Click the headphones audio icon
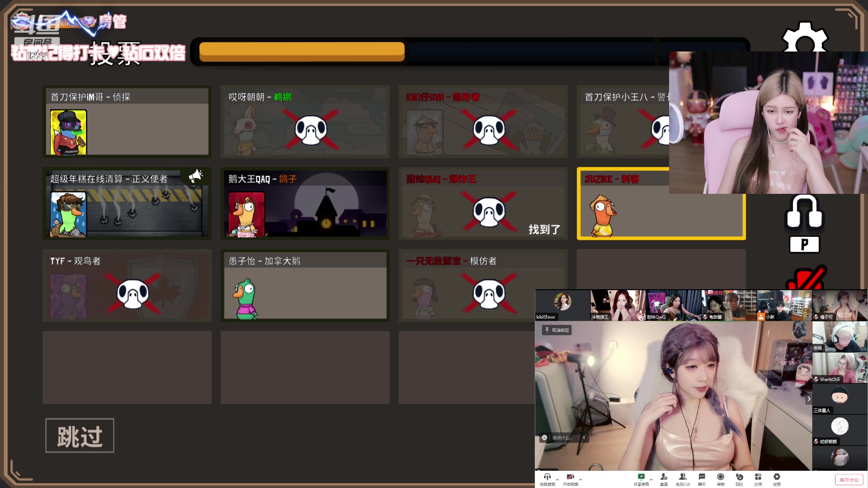Viewport: 868px width, 488px height. coord(804,212)
